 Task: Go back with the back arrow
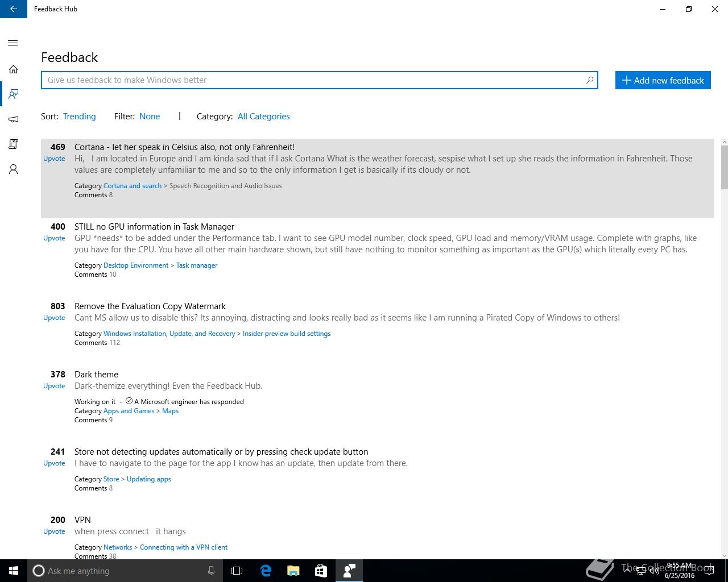coord(13,9)
